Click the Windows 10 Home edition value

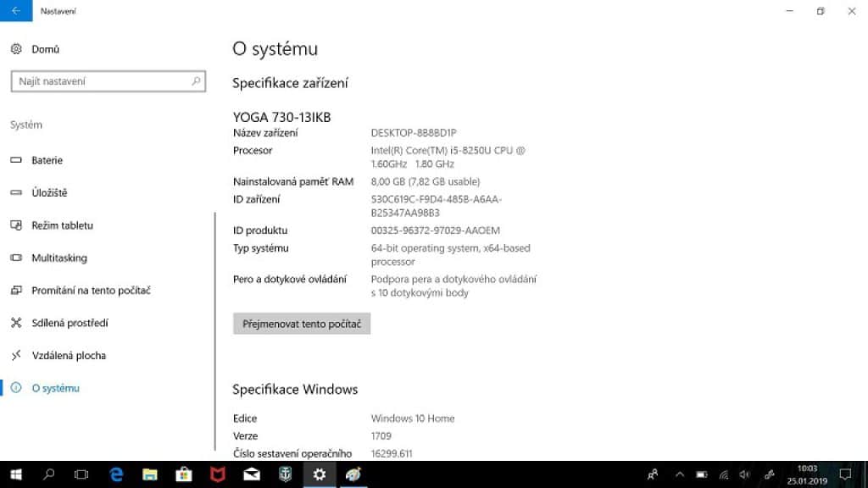click(x=413, y=419)
